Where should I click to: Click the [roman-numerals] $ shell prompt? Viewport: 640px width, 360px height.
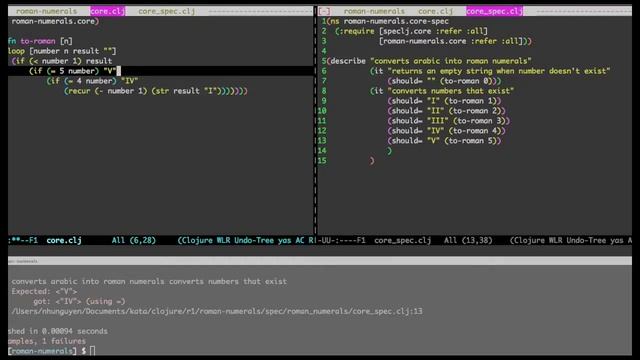tap(47, 351)
